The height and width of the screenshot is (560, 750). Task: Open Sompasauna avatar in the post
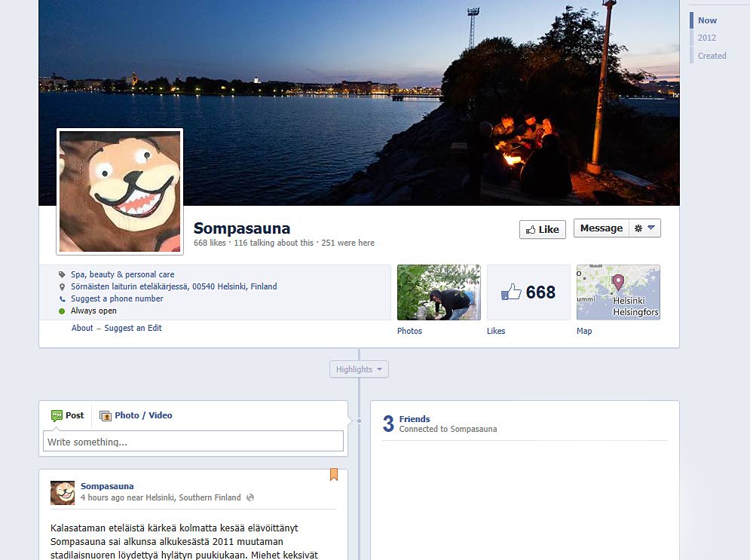tap(63, 493)
